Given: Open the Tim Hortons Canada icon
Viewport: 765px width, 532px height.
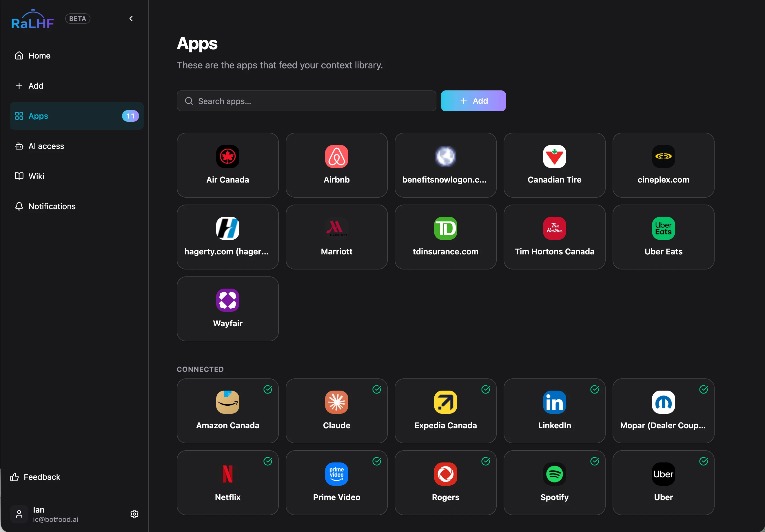Looking at the screenshot, I should 554,229.
